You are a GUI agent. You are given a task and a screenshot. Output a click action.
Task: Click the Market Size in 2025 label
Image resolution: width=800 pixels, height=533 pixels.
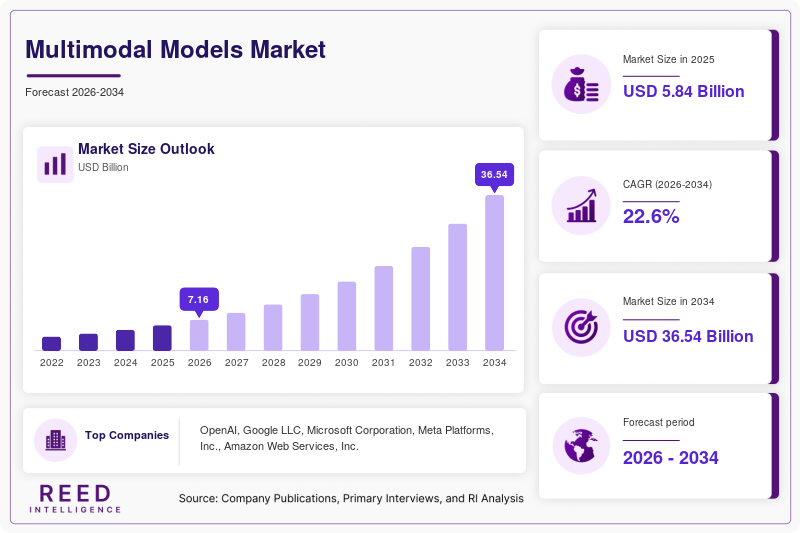tap(668, 59)
